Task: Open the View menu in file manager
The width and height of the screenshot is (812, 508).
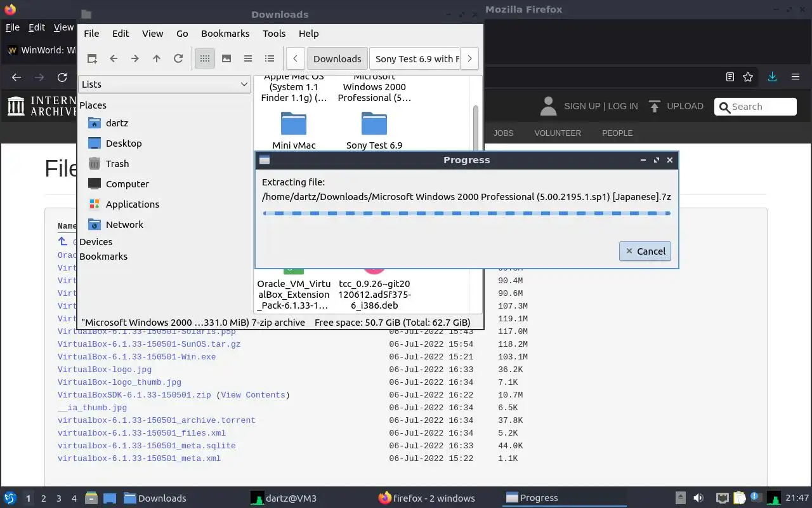Action: (152, 34)
